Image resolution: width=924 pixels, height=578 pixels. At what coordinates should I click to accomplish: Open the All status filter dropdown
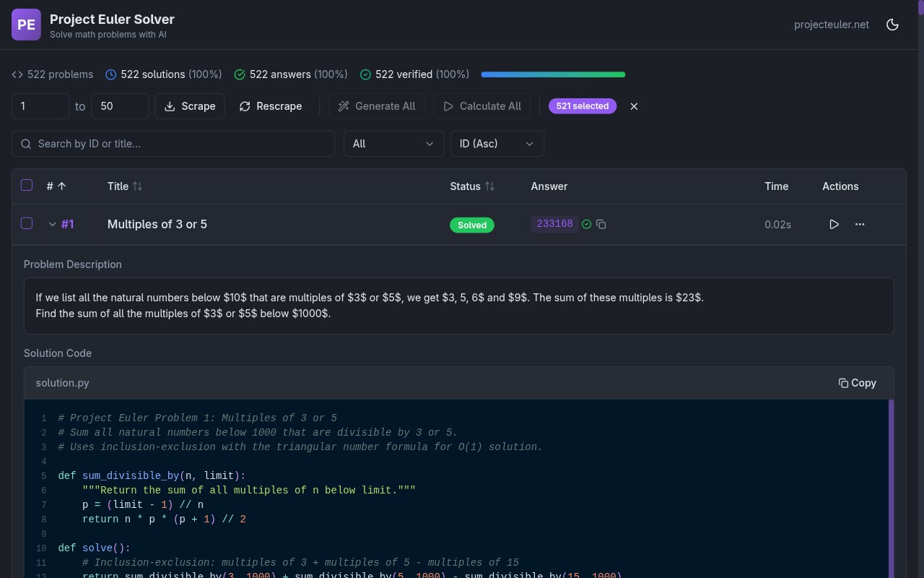[x=393, y=144]
